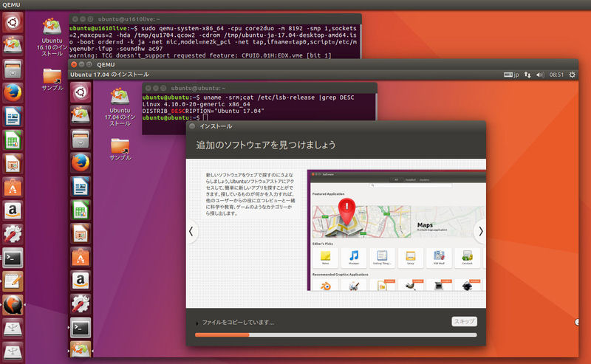Open Files in the host launcher
The height and width of the screenshot is (364, 591).
coord(13,69)
